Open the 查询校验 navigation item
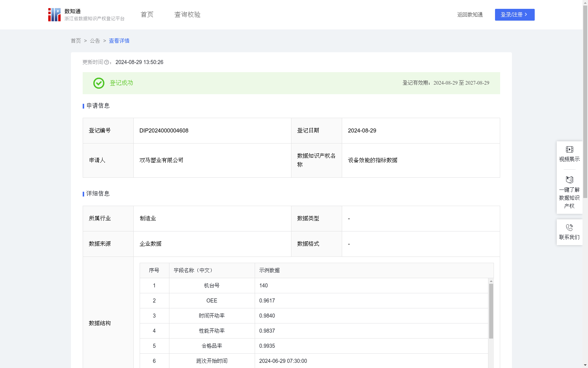The width and height of the screenshot is (588, 368). point(187,15)
